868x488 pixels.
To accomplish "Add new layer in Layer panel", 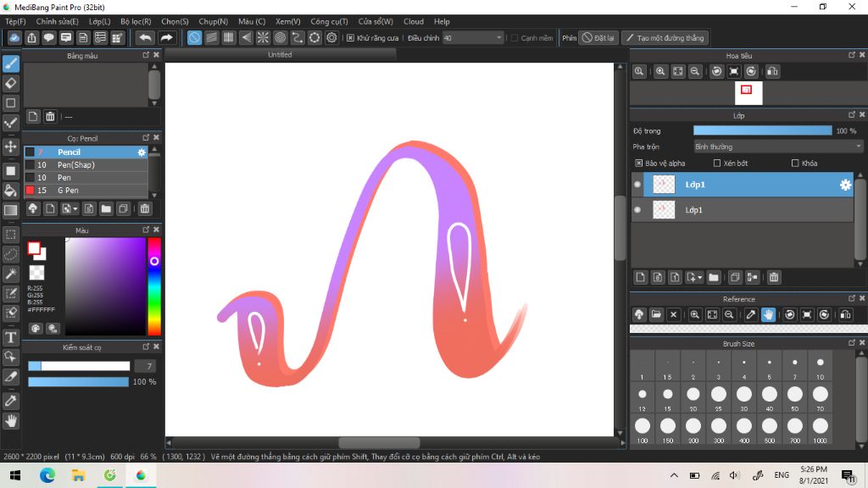I will [x=641, y=277].
